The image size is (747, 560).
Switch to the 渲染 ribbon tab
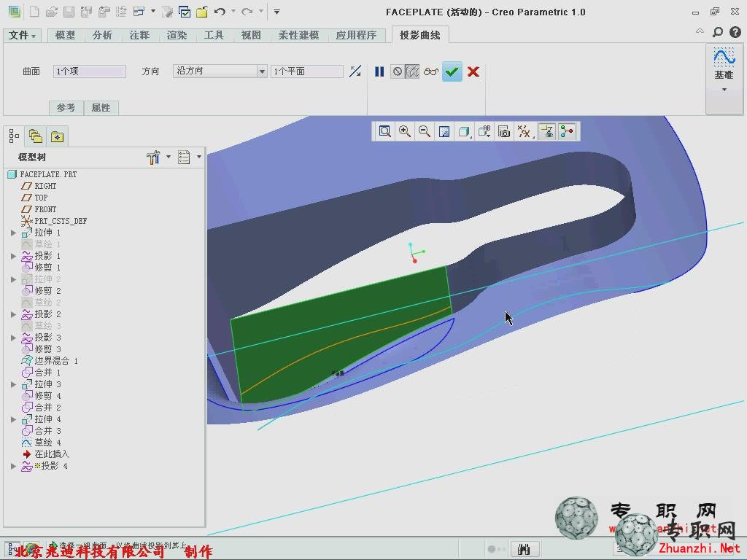point(177,35)
